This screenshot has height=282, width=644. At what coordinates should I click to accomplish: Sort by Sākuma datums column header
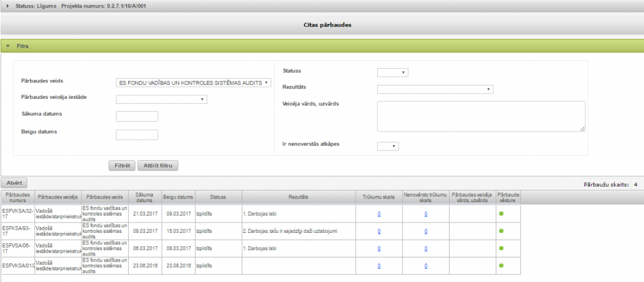click(x=144, y=197)
